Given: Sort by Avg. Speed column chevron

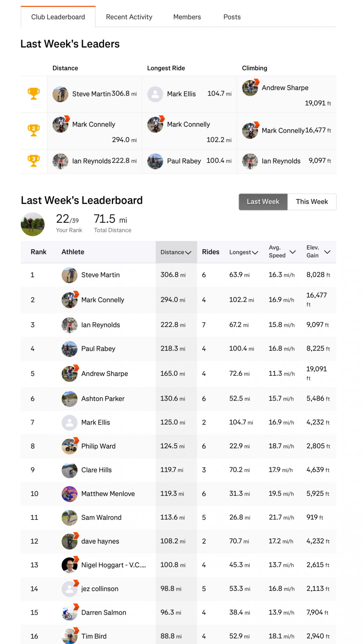Looking at the screenshot, I should pyautogui.click(x=292, y=252).
